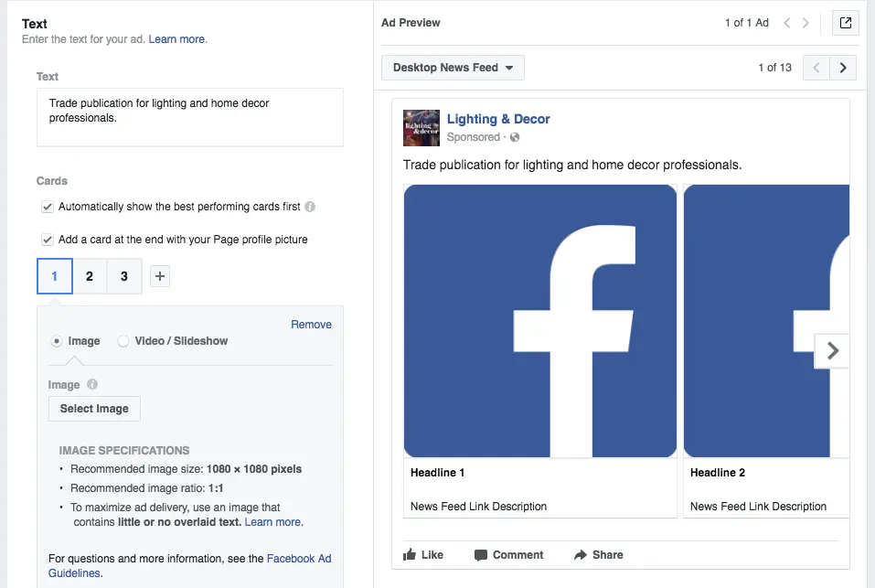Viewport: 875px width, 588px height.
Task: Uncheck automatically show best performing cards
Action: (x=48, y=207)
